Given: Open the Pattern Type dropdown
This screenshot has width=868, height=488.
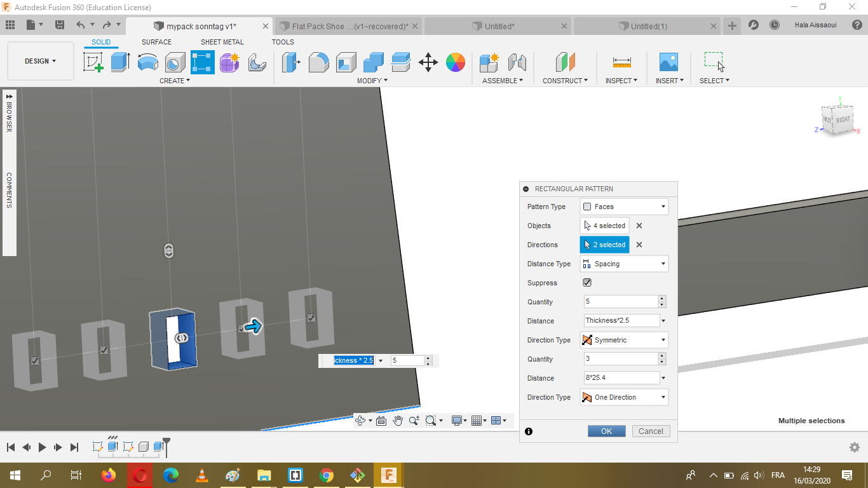Looking at the screenshot, I should (x=624, y=207).
